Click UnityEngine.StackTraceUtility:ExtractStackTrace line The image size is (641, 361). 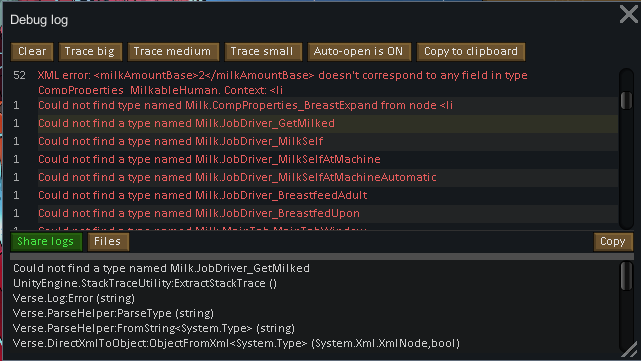click(145, 283)
